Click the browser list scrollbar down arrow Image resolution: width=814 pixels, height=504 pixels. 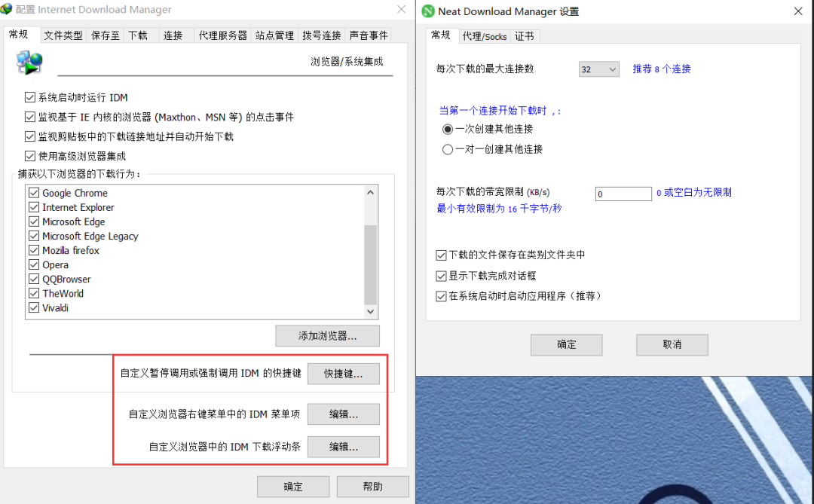point(370,310)
